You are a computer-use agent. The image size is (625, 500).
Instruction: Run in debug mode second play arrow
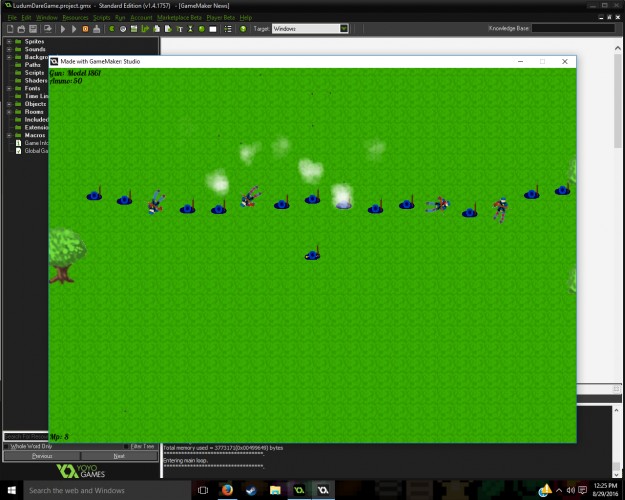(74, 29)
